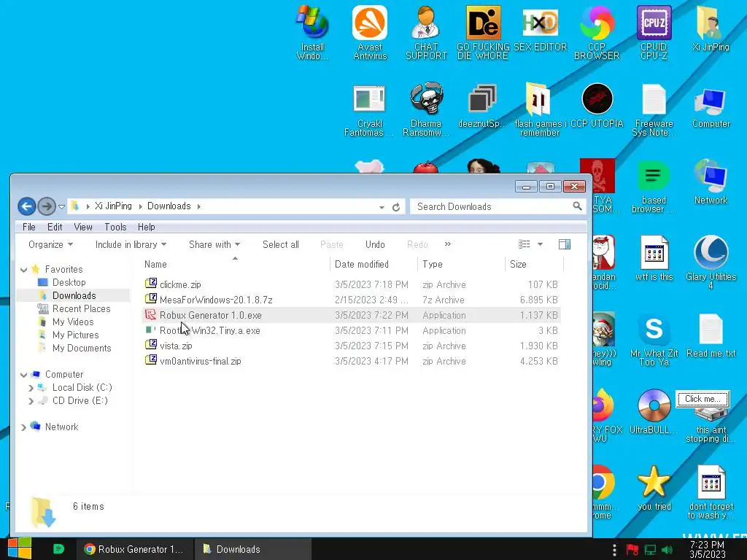Screen dimensions: 747x560
Task: Open the Share with dropdown
Action: point(214,244)
